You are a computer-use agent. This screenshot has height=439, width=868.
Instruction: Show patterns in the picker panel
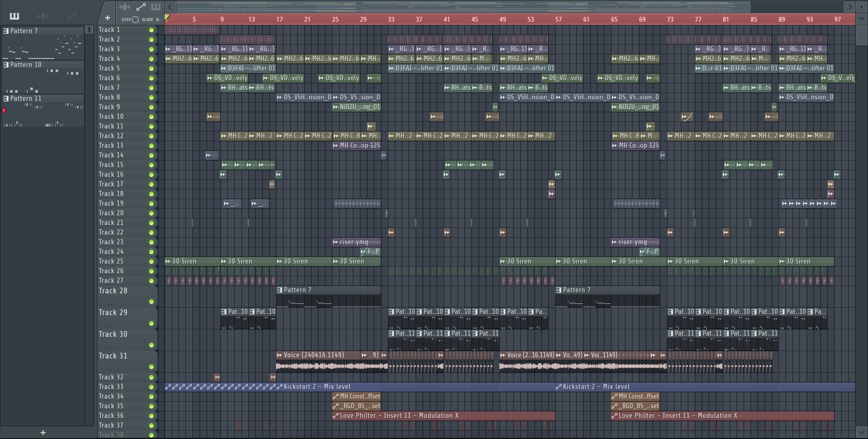click(x=14, y=16)
